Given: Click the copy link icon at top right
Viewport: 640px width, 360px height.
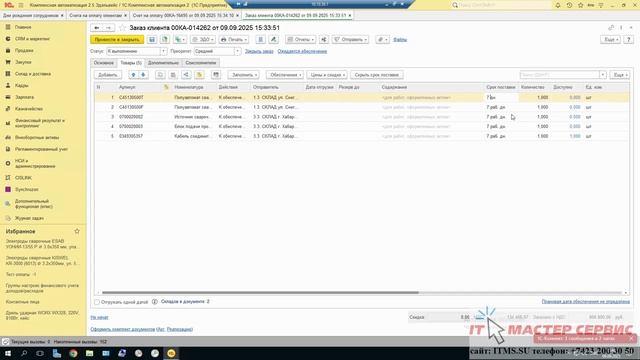Looking at the screenshot, I should (x=611, y=28).
